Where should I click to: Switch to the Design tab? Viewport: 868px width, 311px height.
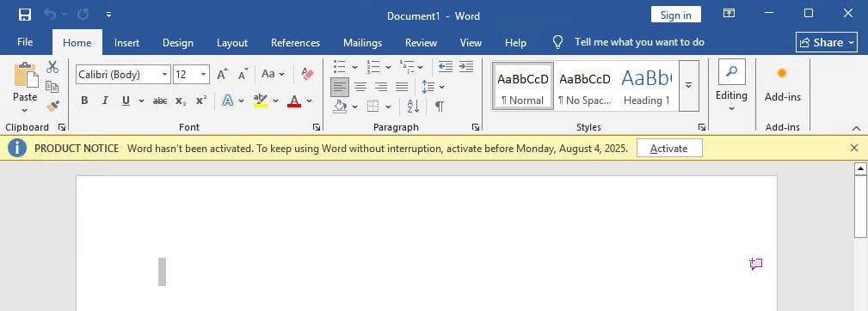point(178,43)
